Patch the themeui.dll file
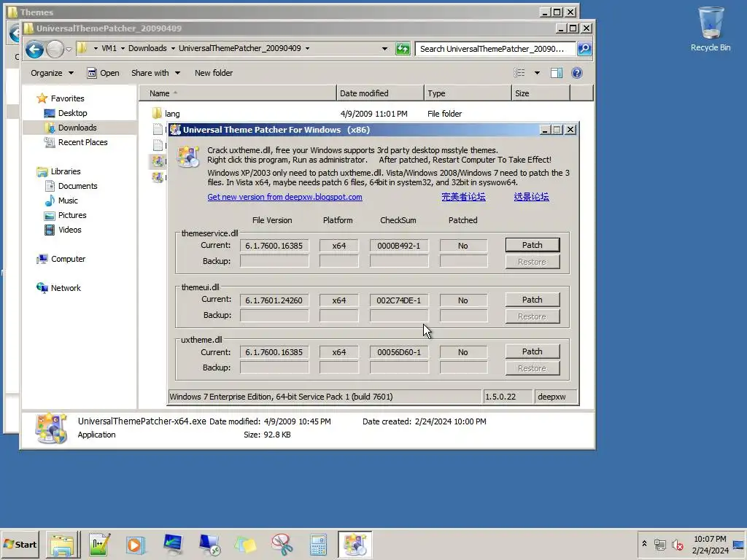 [x=532, y=300]
